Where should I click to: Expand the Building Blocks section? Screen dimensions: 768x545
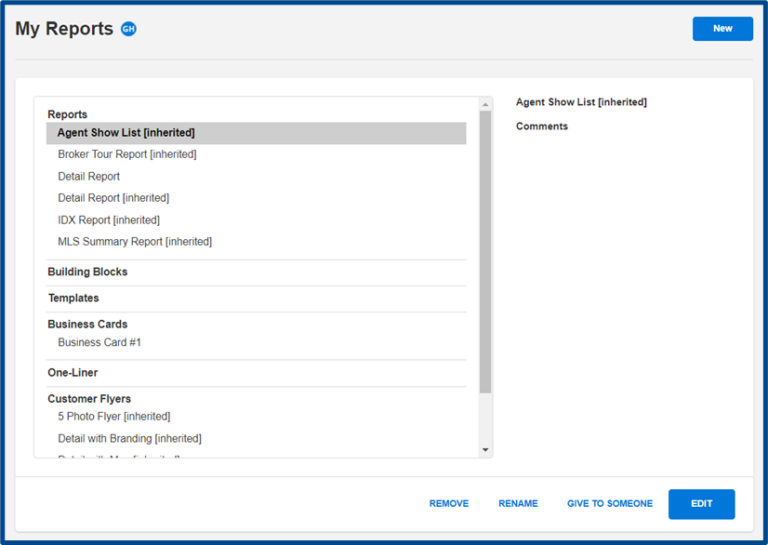pyautogui.click(x=88, y=272)
